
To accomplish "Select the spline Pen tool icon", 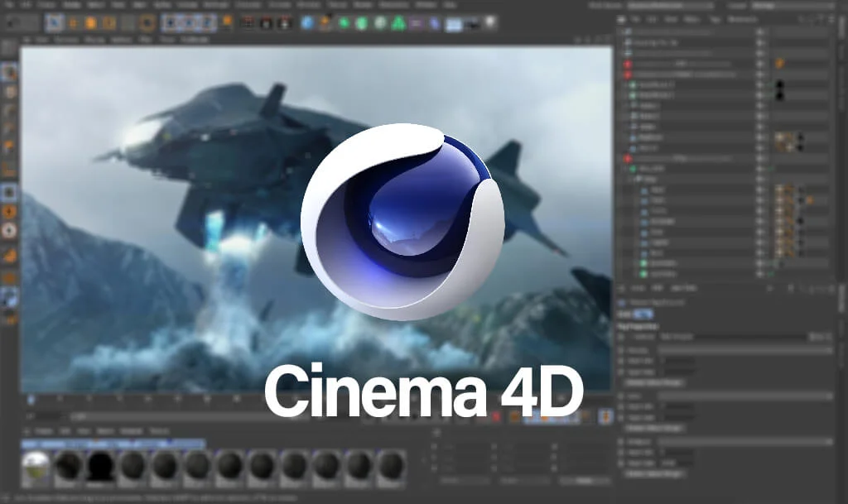I will point(325,23).
